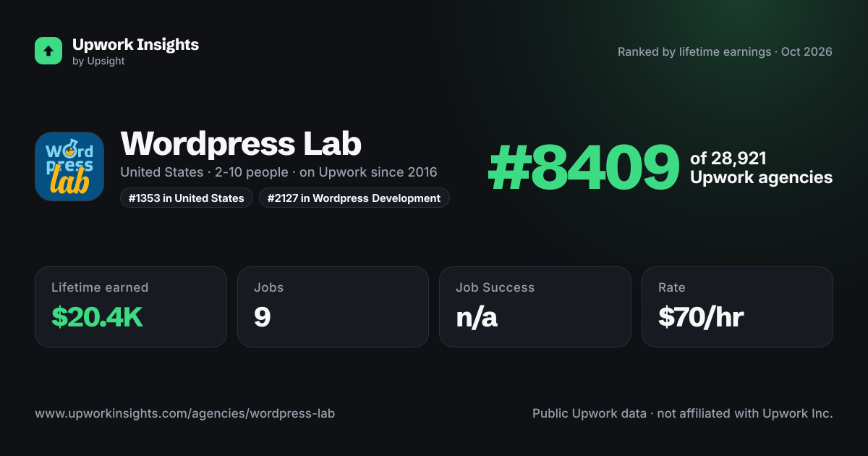Open the Job Success n/a card
This screenshot has width=868, height=456.
click(x=535, y=307)
